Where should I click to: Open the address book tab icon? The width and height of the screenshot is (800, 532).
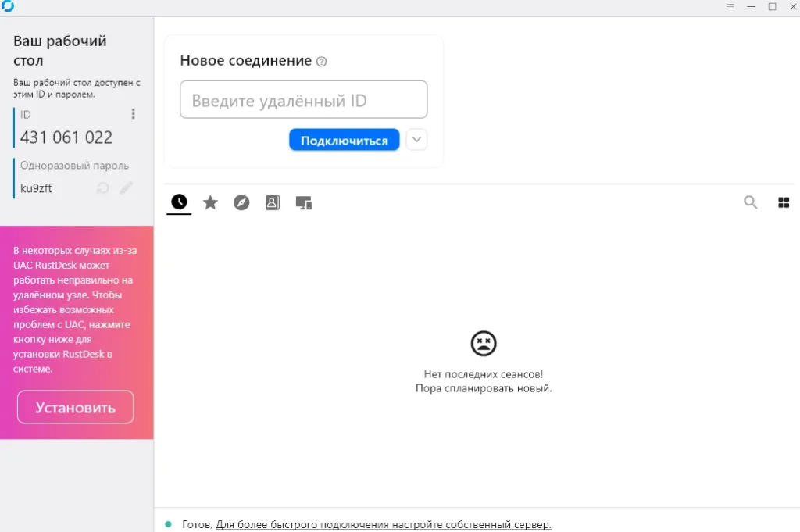[x=272, y=203]
